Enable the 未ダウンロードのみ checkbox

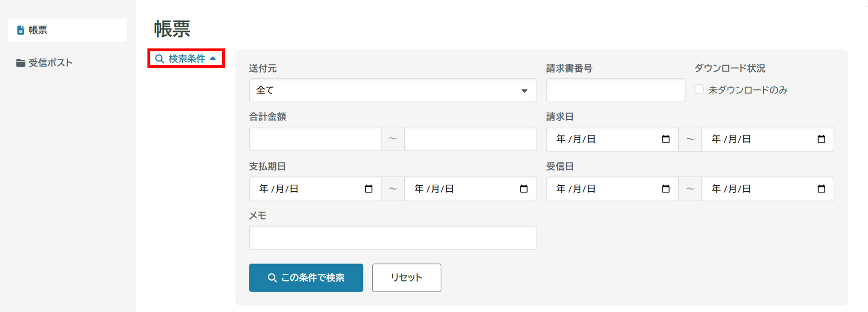pyautogui.click(x=699, y=89)
